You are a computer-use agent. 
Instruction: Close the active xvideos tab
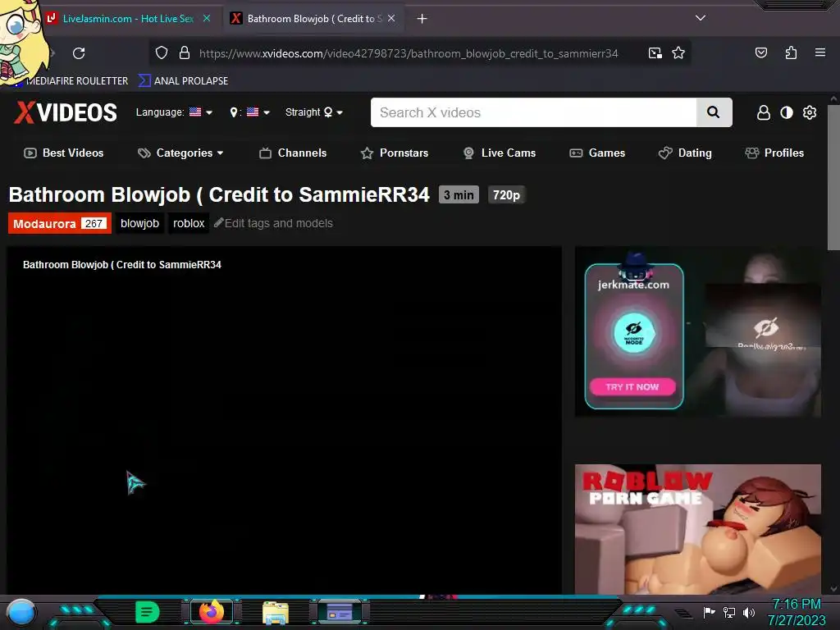point(391,18)
